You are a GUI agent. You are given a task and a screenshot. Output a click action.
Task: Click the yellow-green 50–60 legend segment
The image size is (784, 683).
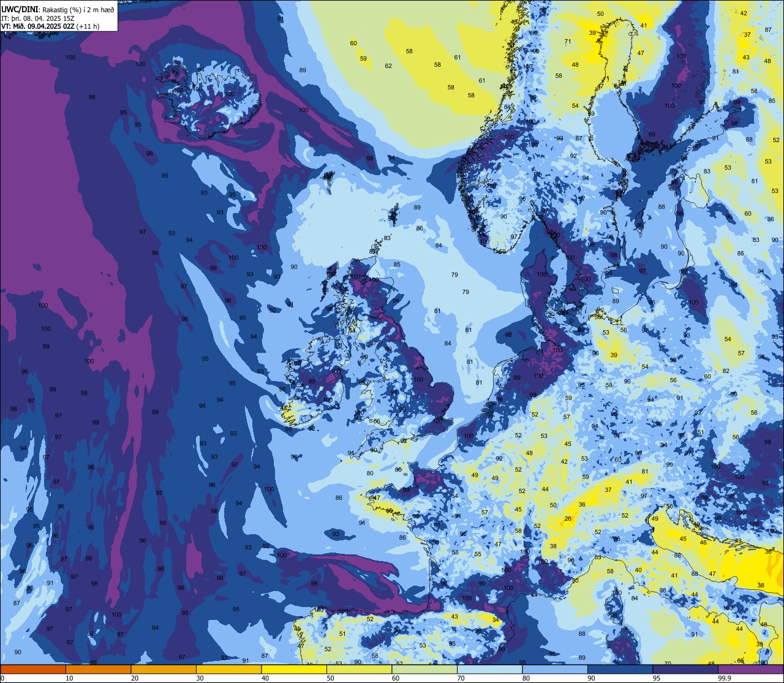pyautogui.click(x=359, y=670)
